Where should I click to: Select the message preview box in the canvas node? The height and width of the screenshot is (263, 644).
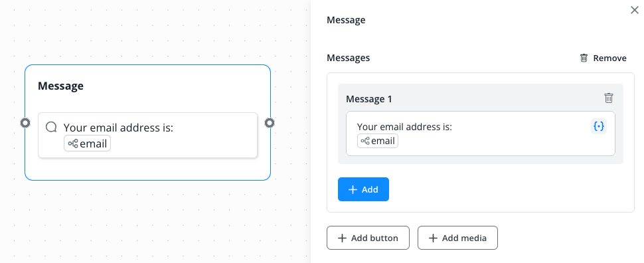point(148,135)
